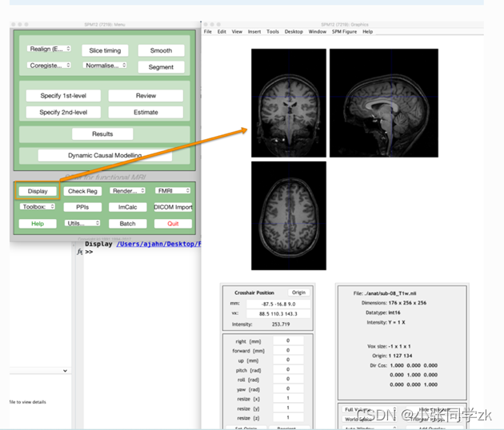Click Specify 2nd-level button
The height and width of the screenshot is (430, 504).
point(63,113)
